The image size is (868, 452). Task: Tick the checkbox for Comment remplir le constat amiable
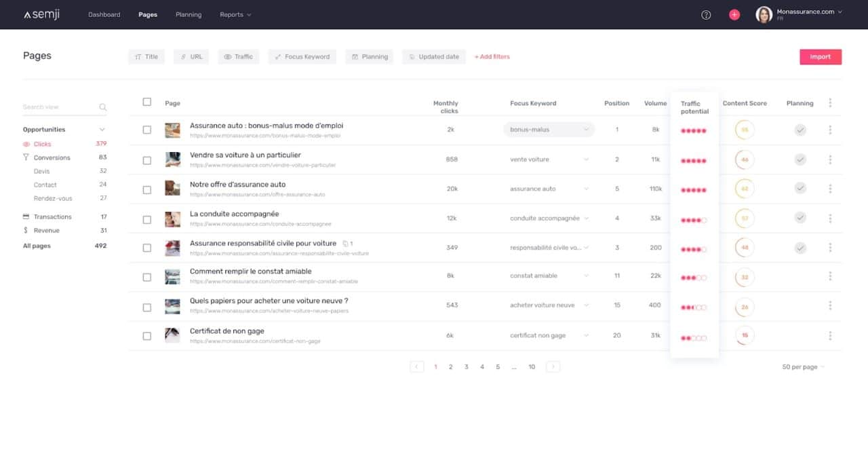click(147, 277)
